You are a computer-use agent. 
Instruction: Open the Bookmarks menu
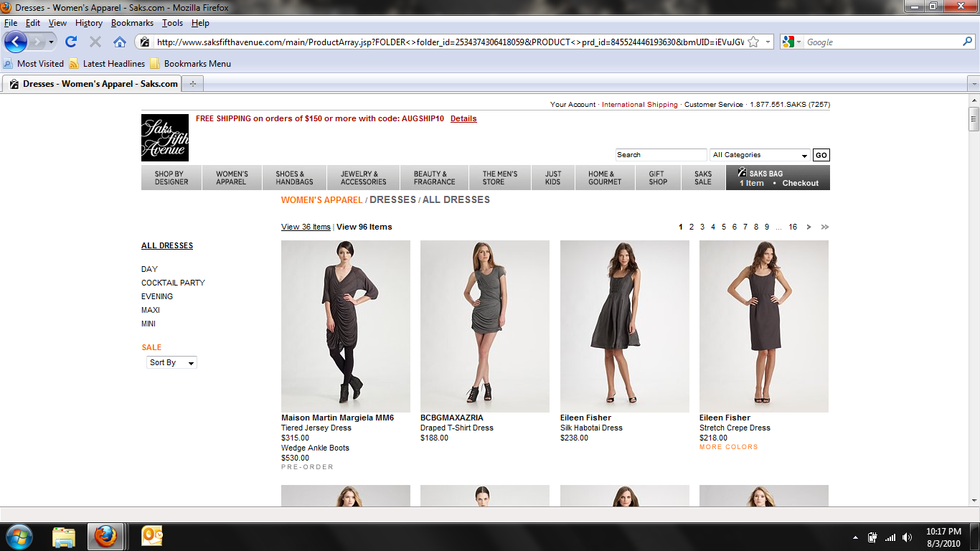point(132,23)
